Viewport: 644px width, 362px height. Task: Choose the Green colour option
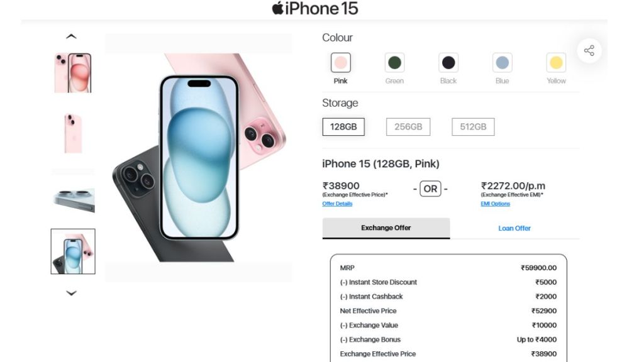[x=394, y=62]
